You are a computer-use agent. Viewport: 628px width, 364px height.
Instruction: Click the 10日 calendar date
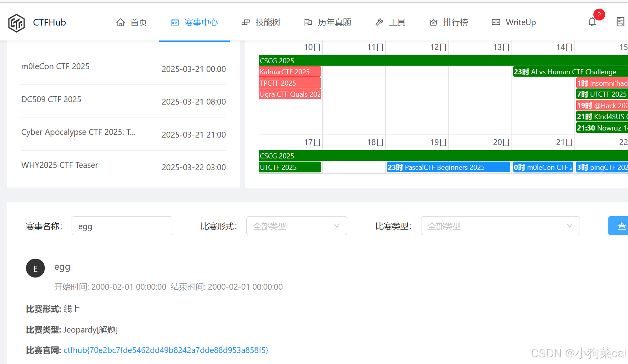312,47
